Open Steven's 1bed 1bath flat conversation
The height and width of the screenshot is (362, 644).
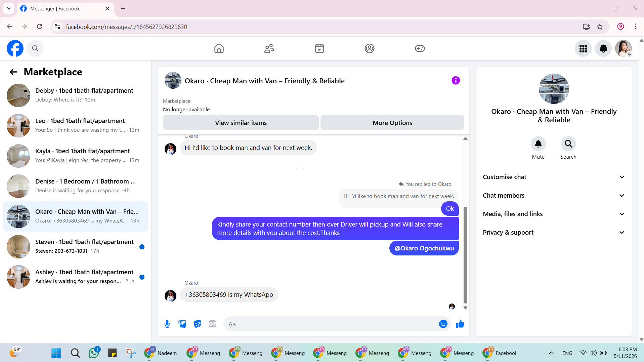click(76, 247)
